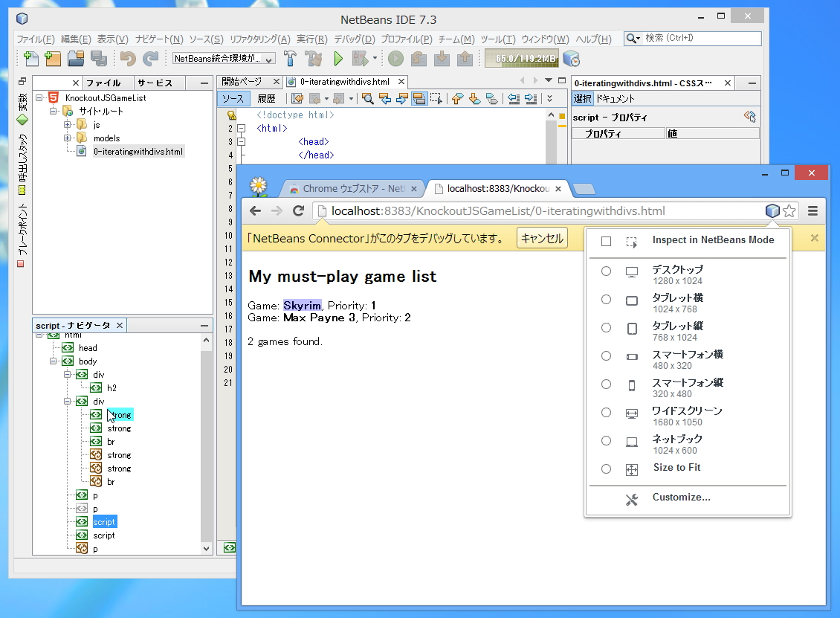Image resolution: width=840 pixels, height=618 pixels.
Task: Run the project using the green arrow icon
Action: (x=337, y=57)
